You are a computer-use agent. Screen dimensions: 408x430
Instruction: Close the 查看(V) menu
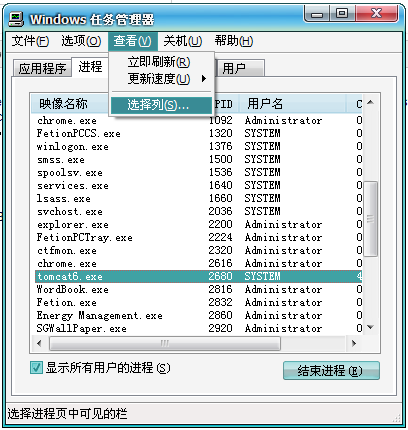pyautogui.click(x=132, y=41)
